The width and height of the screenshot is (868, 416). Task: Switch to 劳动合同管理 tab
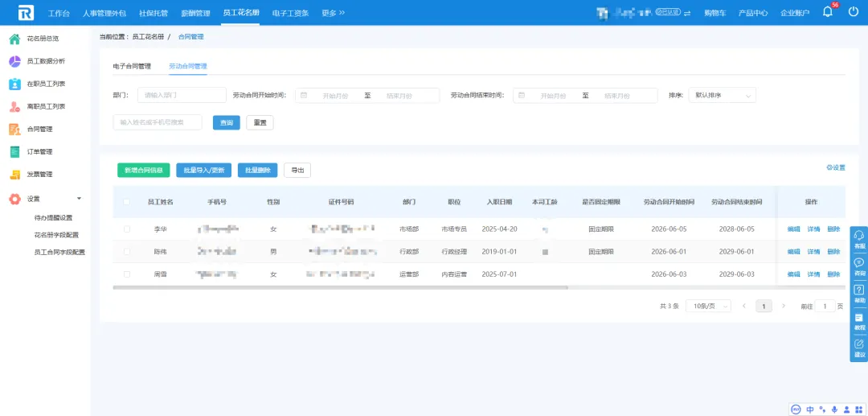click(x=187, y=66)
